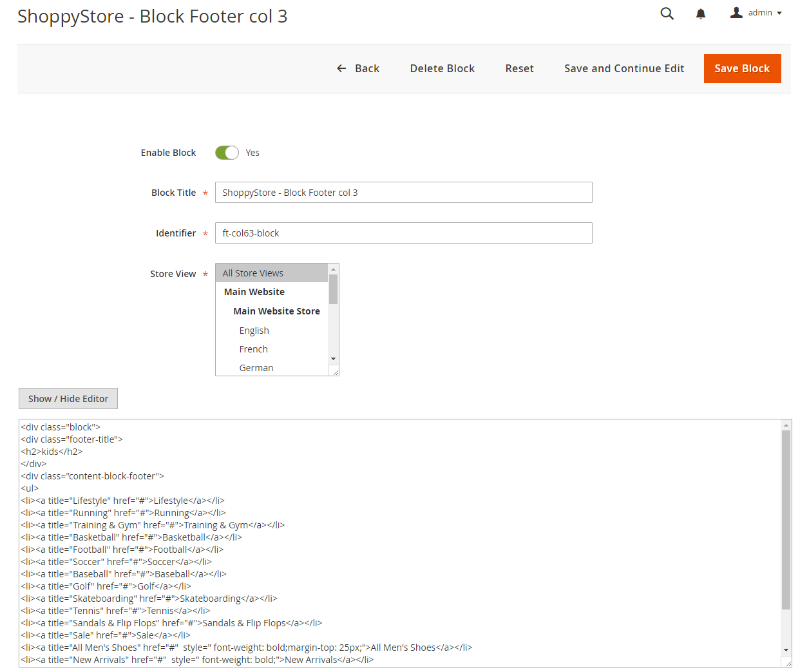809x672 pixels.
Task: Click inside the HTML content textarea
Action: [x=401, y=543]
